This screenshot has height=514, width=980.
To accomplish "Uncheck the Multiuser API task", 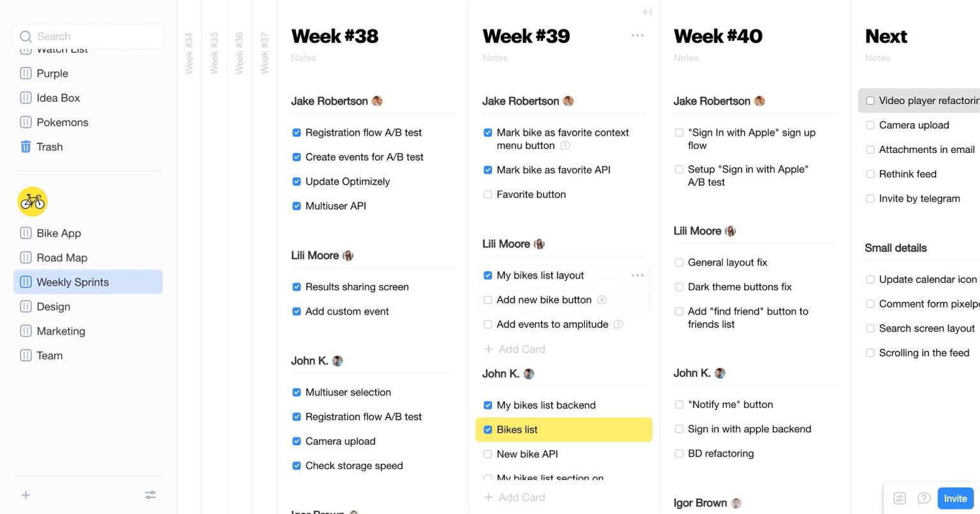I will pyautogui.click(x=297, y=206).
